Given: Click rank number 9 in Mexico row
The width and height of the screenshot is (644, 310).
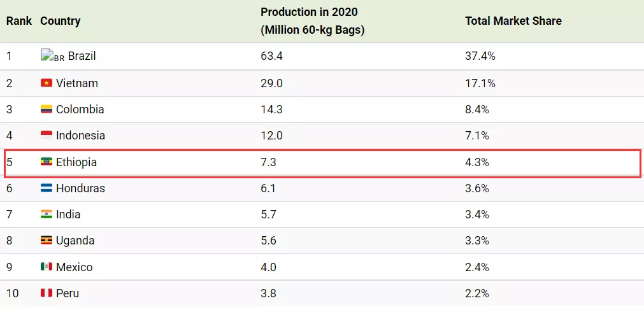Looking at the screenshot, I should pos(9,267).
